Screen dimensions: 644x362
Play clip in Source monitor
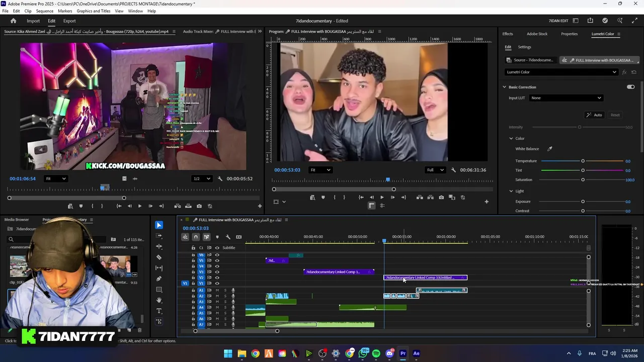139,206
